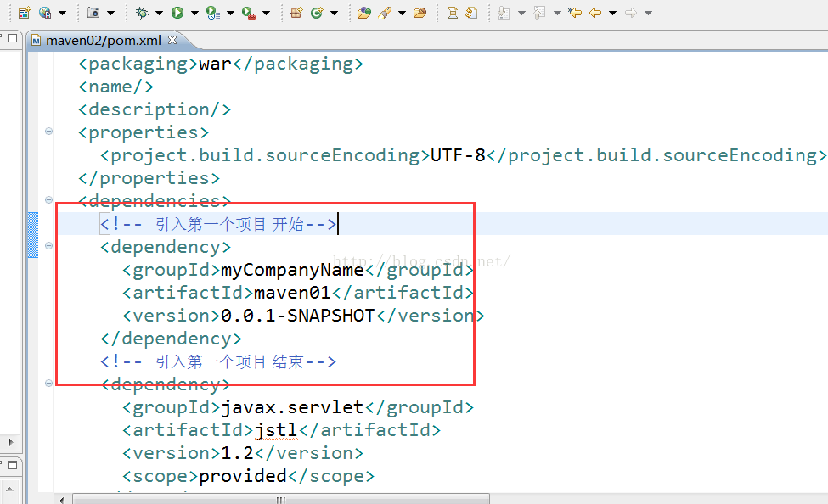This screenshot has height=504, width=828.
Task: Click the refresh document toolbar icon
Action: (x=471, y=13)
